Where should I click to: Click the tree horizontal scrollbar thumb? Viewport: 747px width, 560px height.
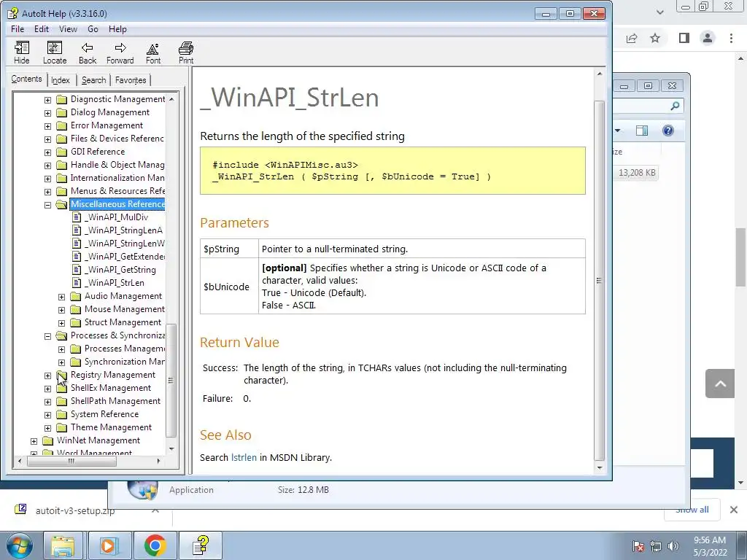71,461
